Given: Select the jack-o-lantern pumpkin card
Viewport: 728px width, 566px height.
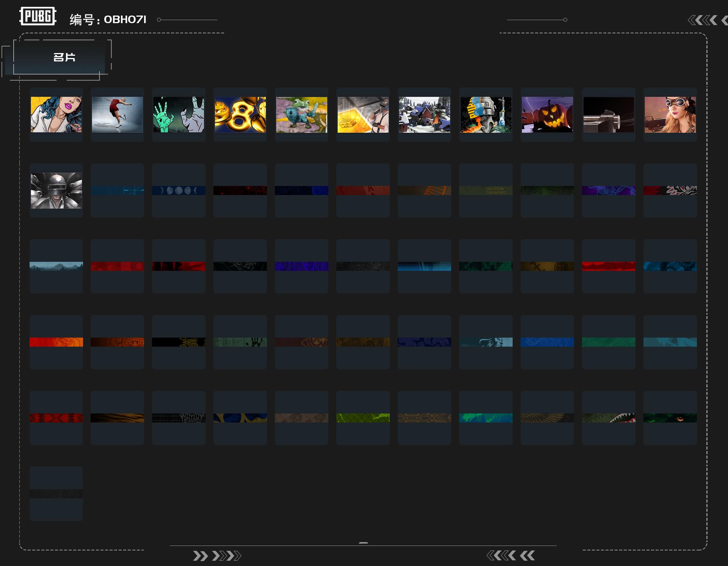Looking at the screenshot, I should click(547, 114).
